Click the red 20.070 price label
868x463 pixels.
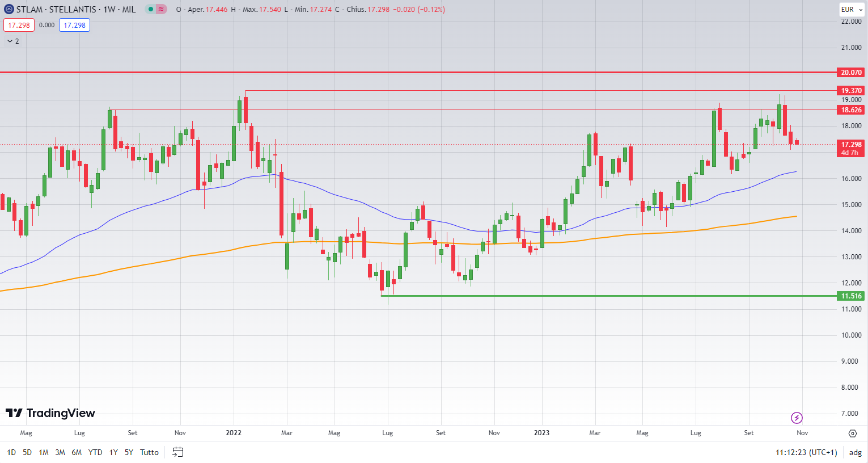coord(851,73)
